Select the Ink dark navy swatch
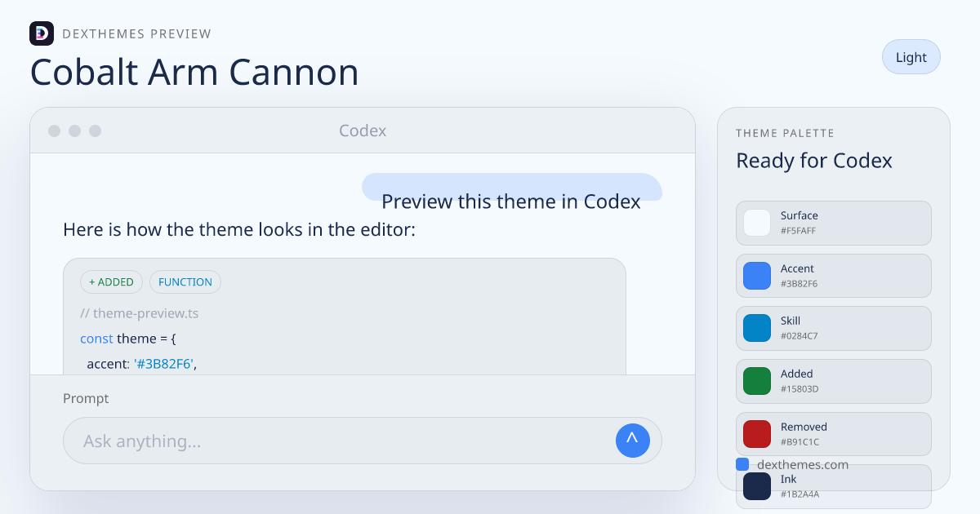980x514 pixels. pyautogui.click(x=757, y=486)
